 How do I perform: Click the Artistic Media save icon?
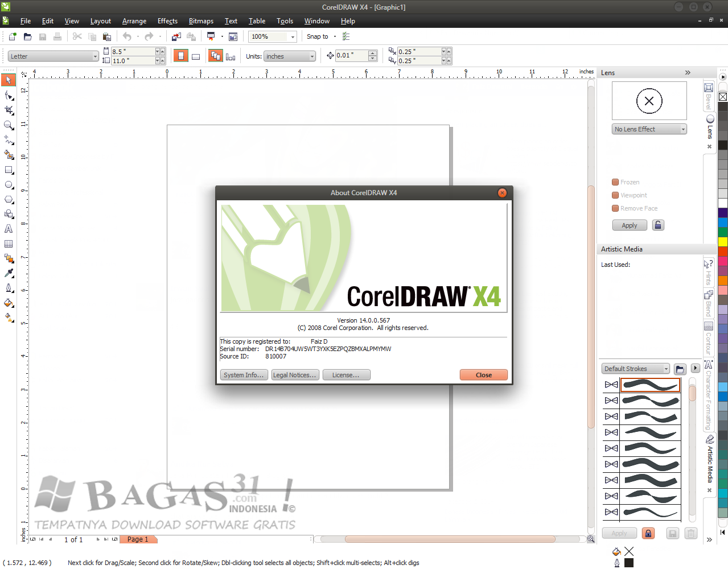pyautogui.click(x=673, y=533)
